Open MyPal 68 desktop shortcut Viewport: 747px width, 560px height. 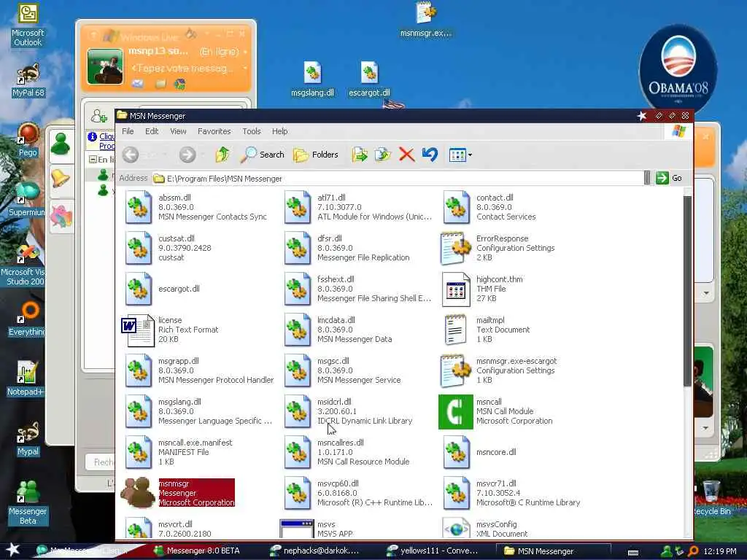(x=28, y=80)
